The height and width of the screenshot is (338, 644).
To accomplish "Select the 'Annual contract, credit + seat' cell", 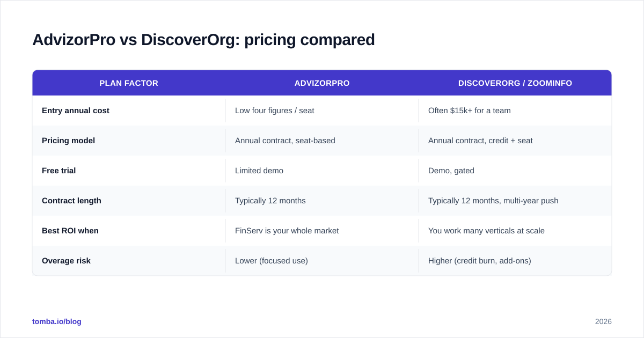I will click(515, 141).
